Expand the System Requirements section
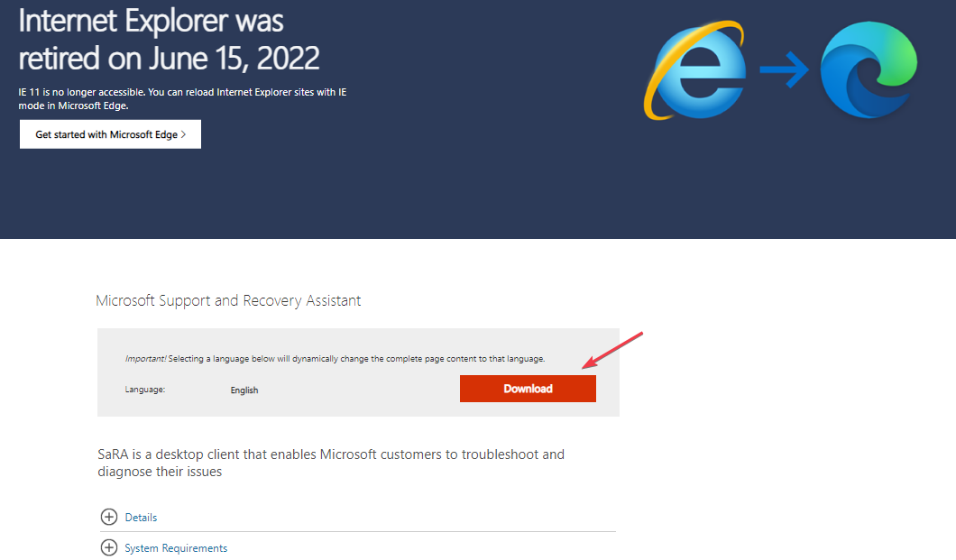This screenshot has height=560, width=956. tap(176, 548)
